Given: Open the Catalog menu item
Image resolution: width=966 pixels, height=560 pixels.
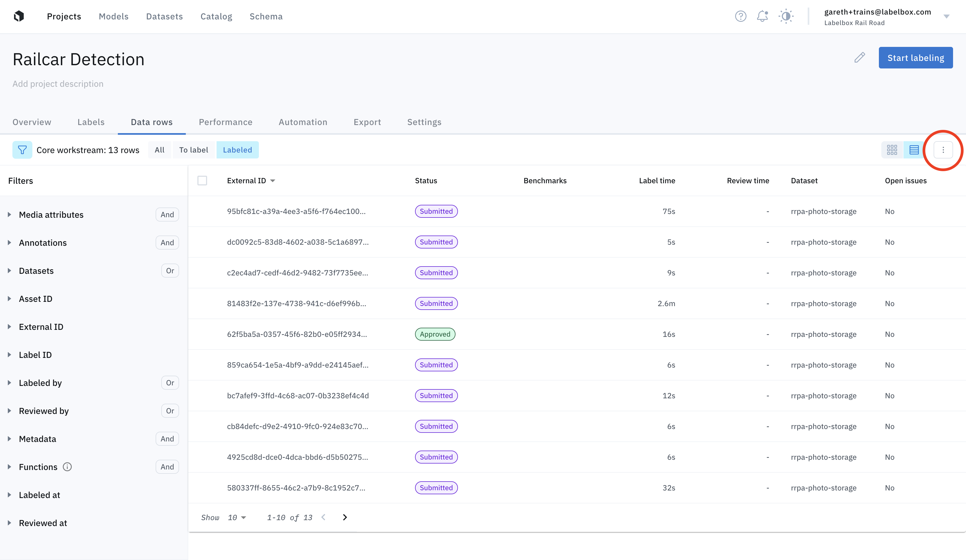Looking at the screenshot, I should click(x=216, y=16).
